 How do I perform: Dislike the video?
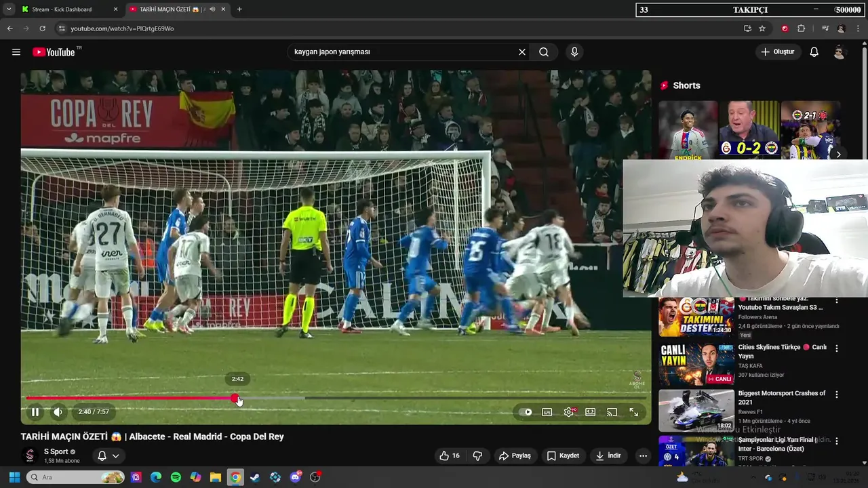[477, 456]
